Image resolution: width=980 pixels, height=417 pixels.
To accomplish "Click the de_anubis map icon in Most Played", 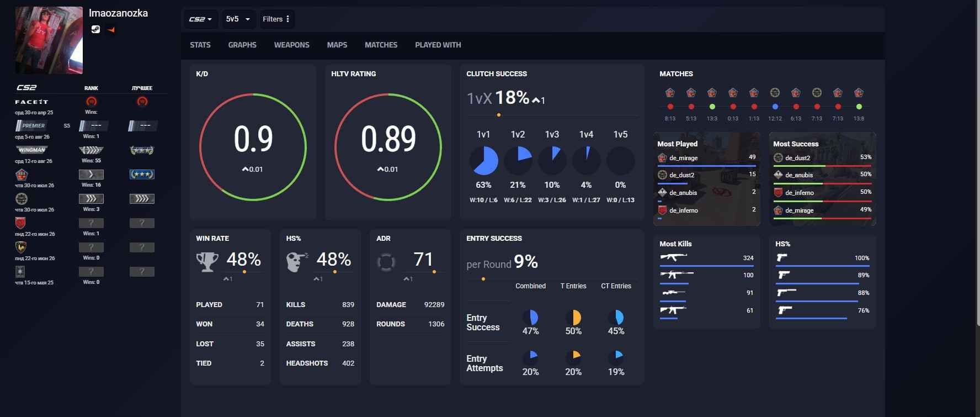I will [x=662, y=193].
